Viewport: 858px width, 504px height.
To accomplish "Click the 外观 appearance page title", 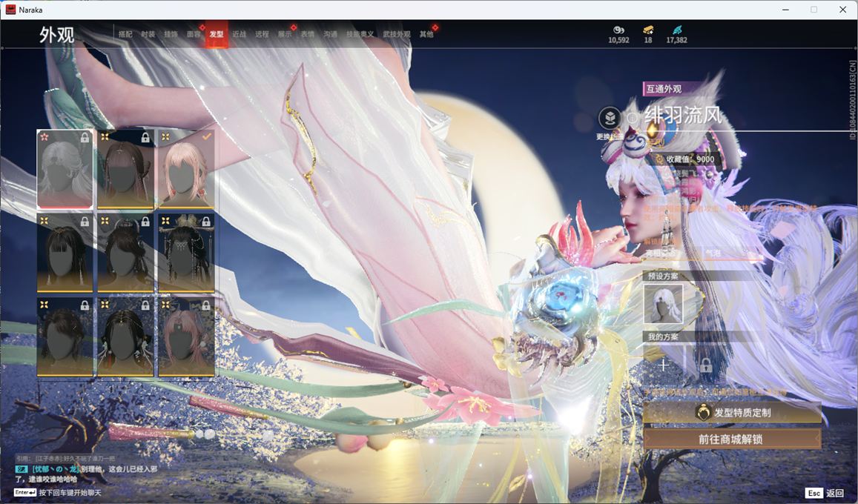I will pos(56,35).
